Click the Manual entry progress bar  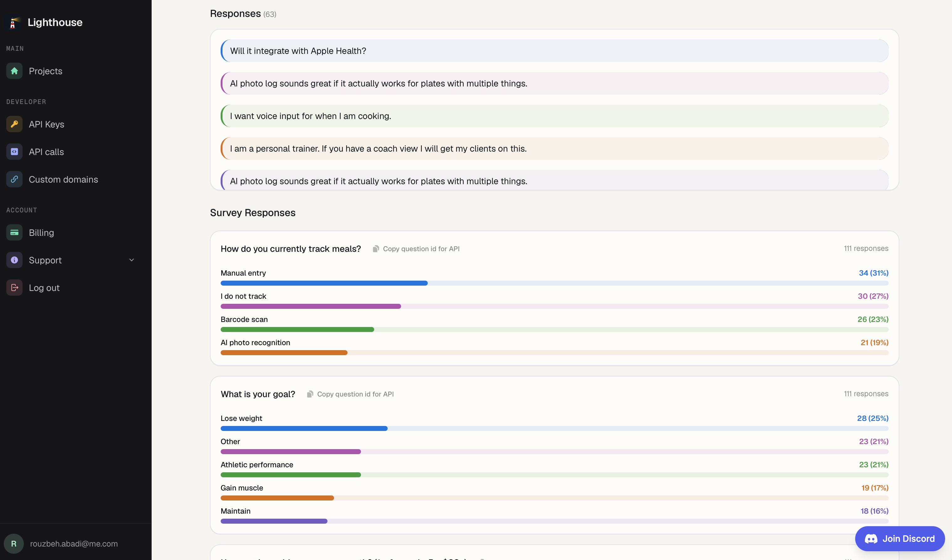click(x=554, y=283)
